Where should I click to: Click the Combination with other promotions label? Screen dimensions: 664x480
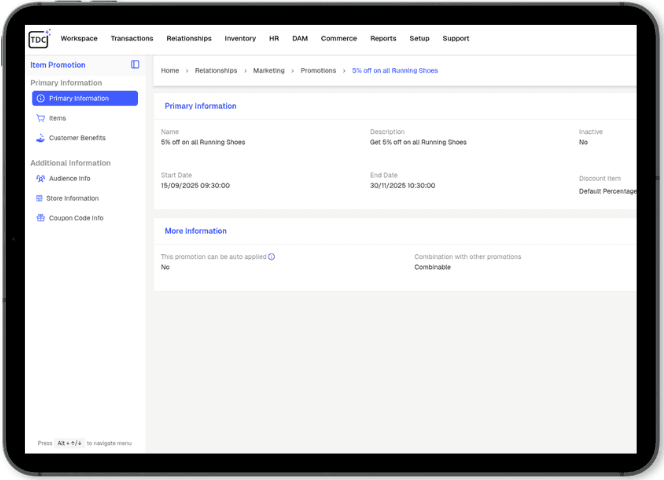(468, 257)
